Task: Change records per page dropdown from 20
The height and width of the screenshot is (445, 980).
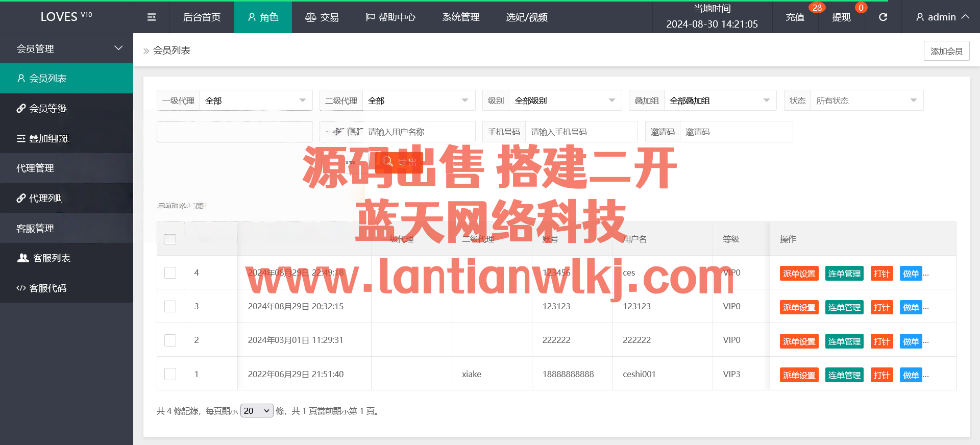Action: [x=257, y=411]
